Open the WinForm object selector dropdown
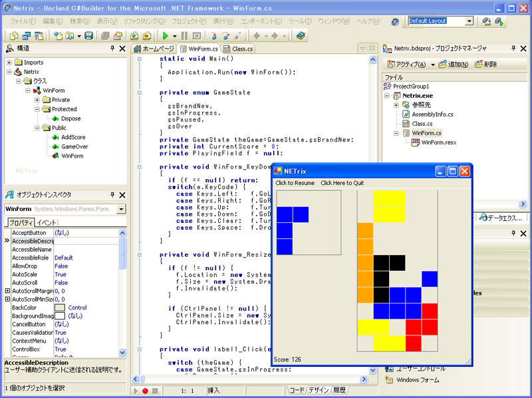This screenshot has width=532, height=398. click(x=121, y=209)
